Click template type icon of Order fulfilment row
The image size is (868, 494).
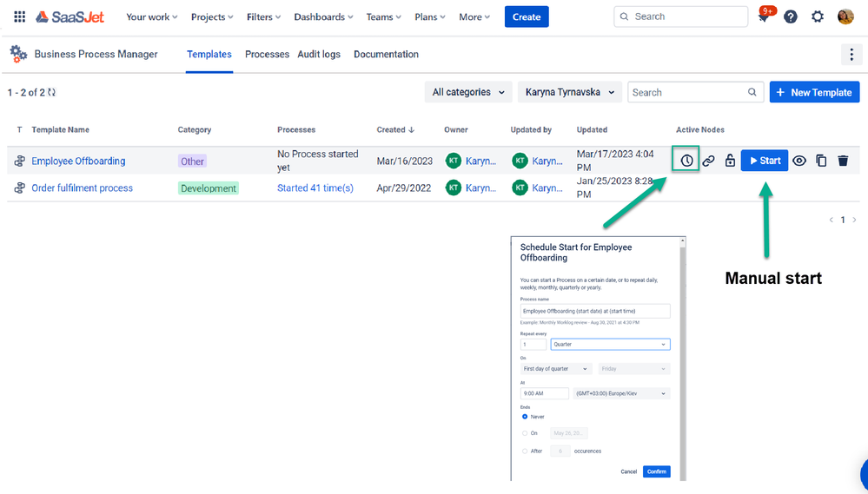[x=19, y=188]
